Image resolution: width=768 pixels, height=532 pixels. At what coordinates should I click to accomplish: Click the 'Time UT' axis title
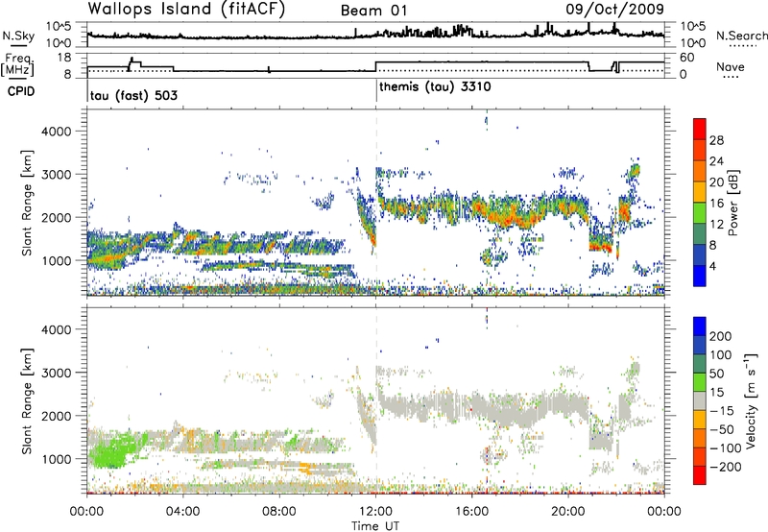(375, 526)
